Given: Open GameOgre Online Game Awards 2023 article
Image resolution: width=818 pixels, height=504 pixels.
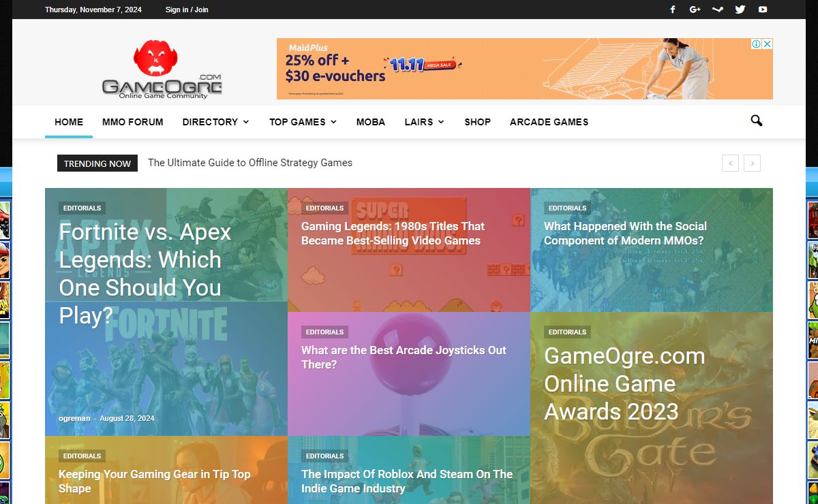Looking at the screenshot, I should (624, 384).
